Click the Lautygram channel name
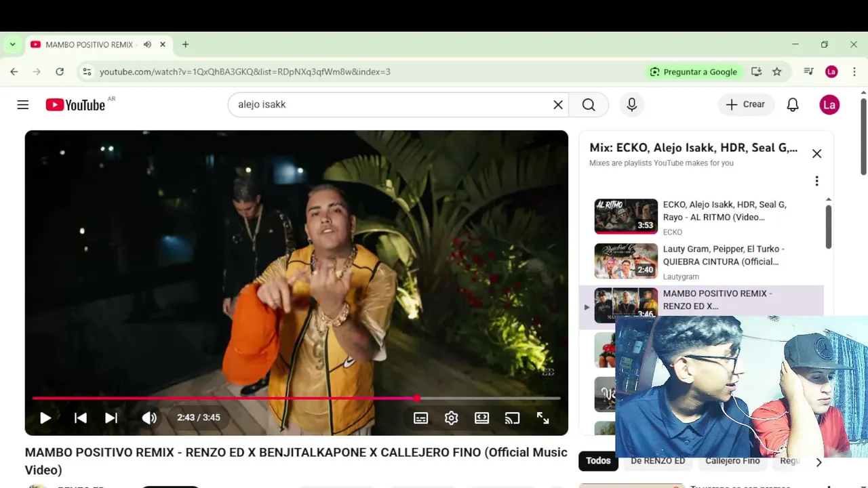The image size is (868, 488). [x=681, y=277]
